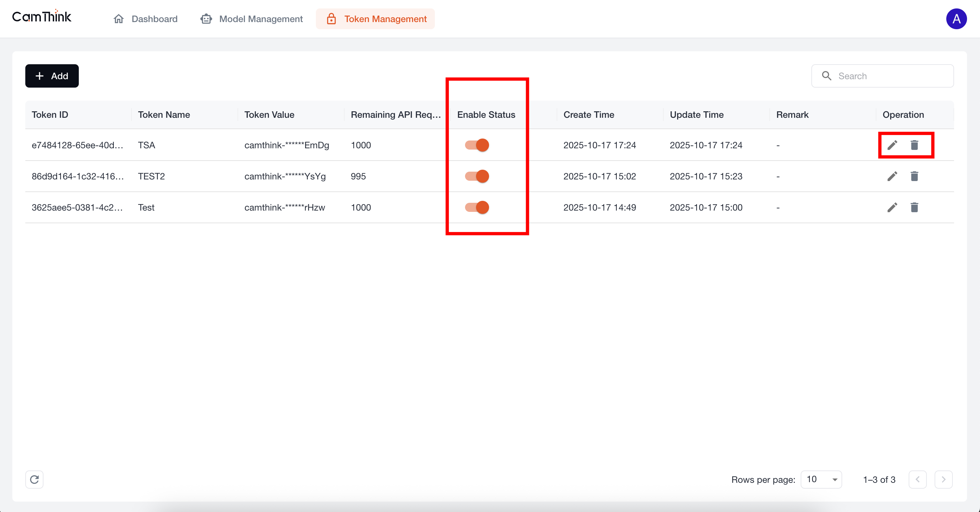Refresh the token list
The width and height of the screenshot is (980, 512).
click(34, 480)
